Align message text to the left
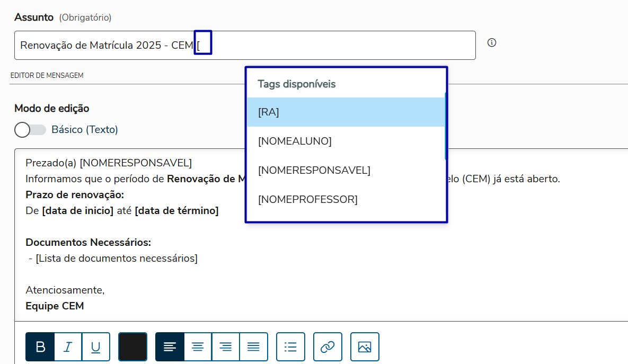Screen dimensions: 628x364 (170, 347)
